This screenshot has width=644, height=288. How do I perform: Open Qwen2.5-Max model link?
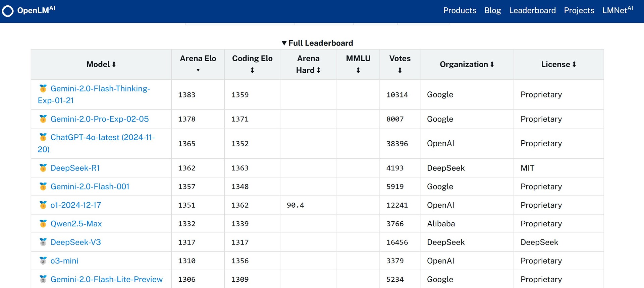76,224
